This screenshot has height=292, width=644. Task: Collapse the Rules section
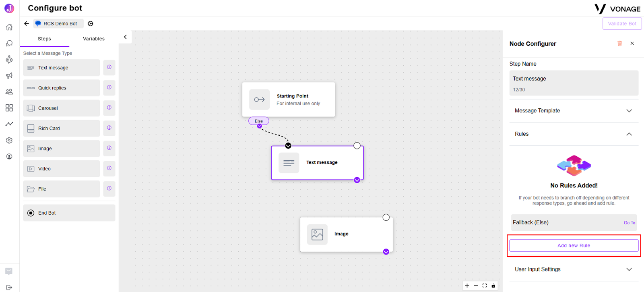(x=574, y=134)
